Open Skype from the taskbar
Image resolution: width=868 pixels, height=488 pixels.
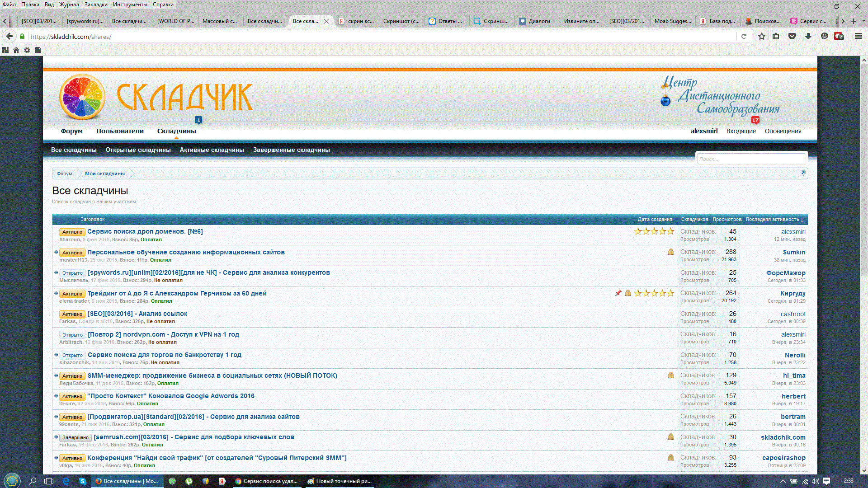[82, 481]
